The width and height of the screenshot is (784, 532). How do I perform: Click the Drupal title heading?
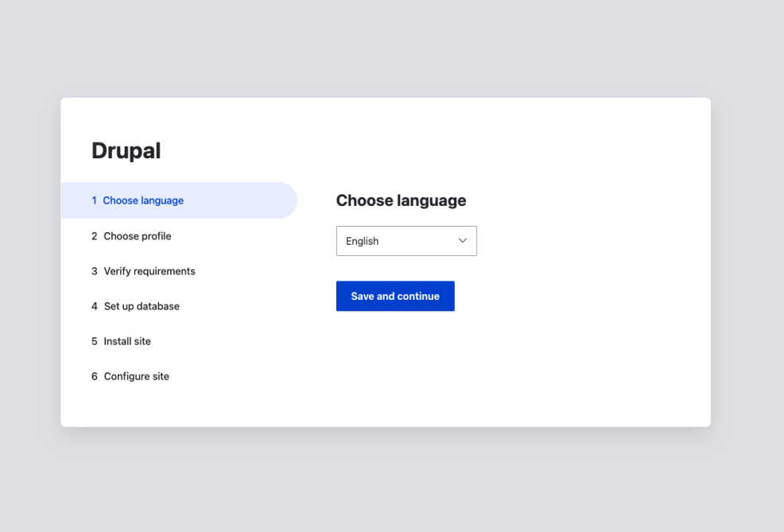(x=126, y=150)
